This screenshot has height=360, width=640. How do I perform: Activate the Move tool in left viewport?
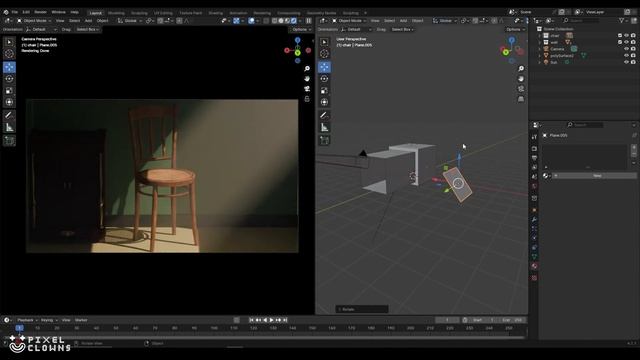click(9, 67)
